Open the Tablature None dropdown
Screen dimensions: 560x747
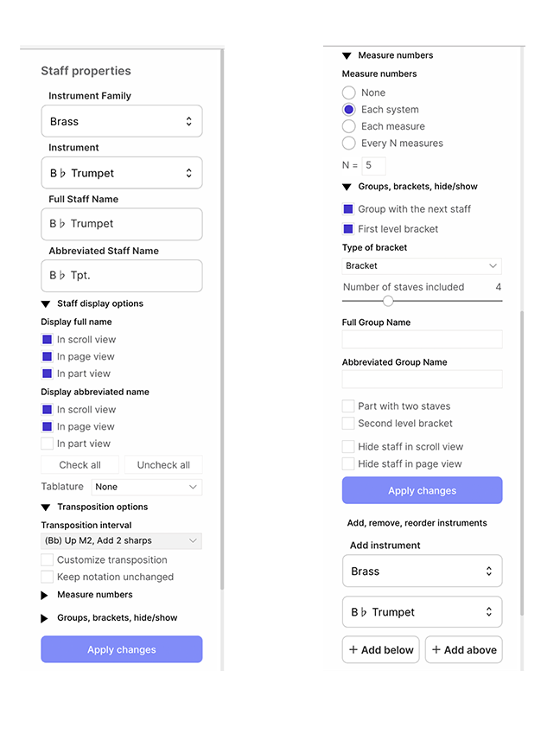(147, 487)
